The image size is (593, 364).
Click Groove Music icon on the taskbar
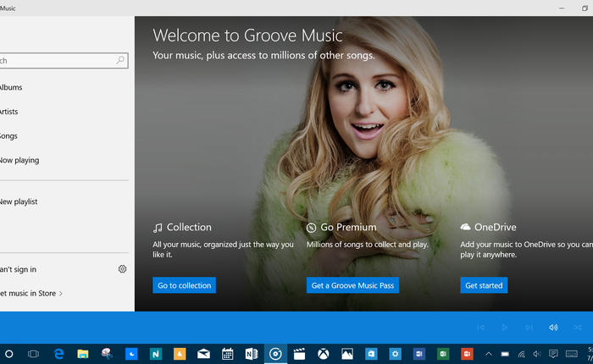point(275,354)
